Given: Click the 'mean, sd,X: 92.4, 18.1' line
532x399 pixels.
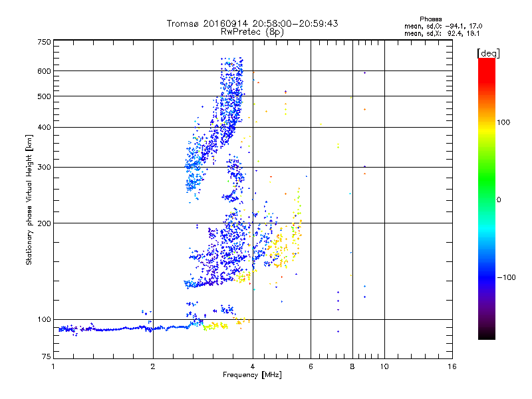Looking at the screenshot, I should (442, 34).
